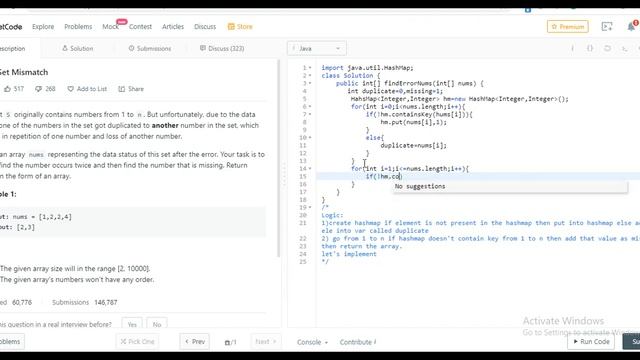
Task: Click the "Set Mismatch" problem title
Action: point(24,72)
